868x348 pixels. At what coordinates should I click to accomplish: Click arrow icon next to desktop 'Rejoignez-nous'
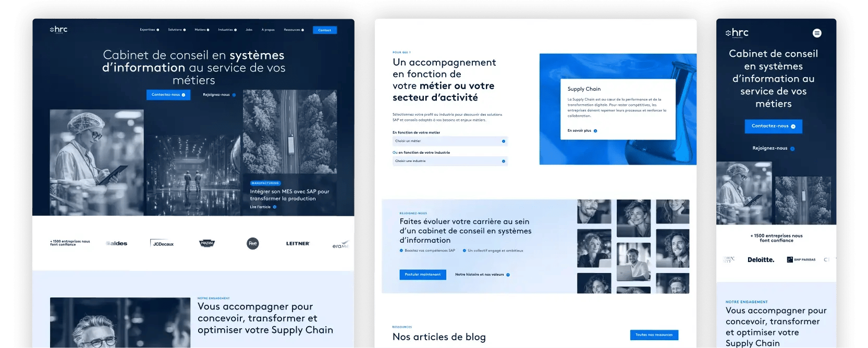234,95
